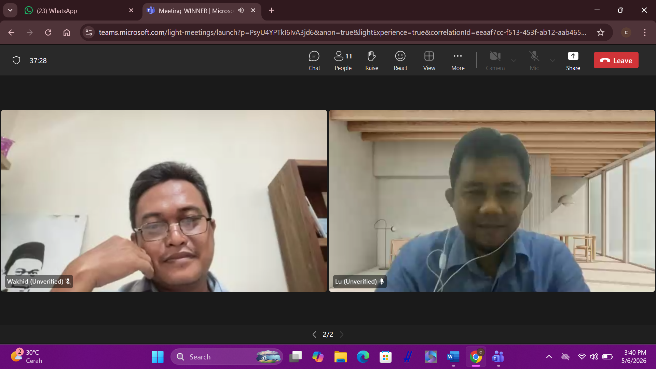Viewport: 656px width, 369px height.
Task: Open the battery status tray icon
Action: (607, 357)
